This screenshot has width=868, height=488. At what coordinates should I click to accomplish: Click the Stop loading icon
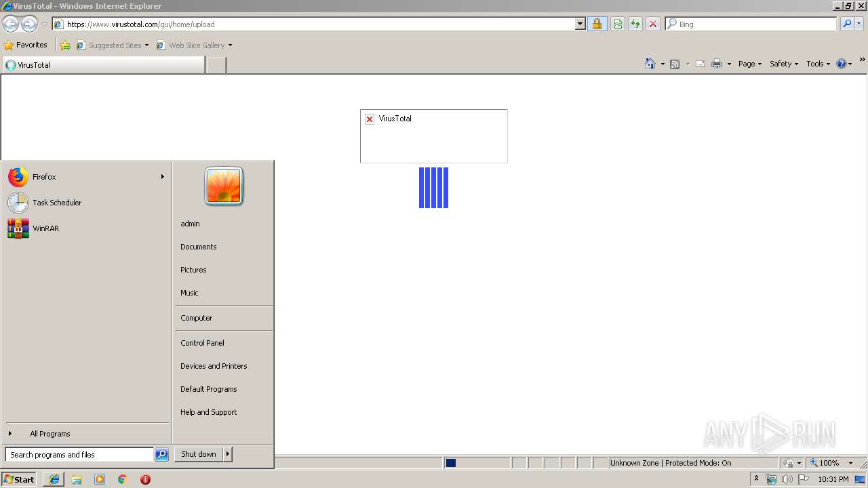(653, 24)
